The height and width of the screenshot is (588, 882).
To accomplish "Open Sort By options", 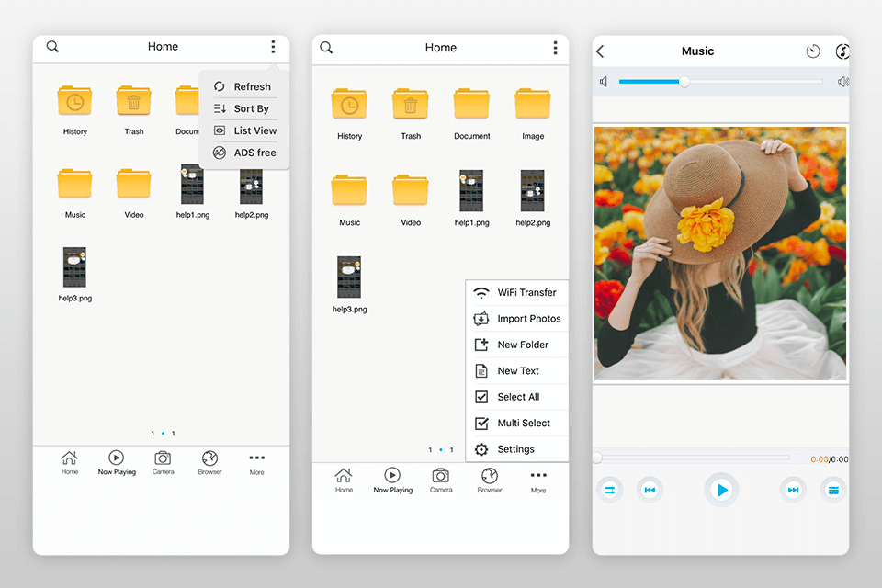I will pyautogui.click(x=243, y=108).
